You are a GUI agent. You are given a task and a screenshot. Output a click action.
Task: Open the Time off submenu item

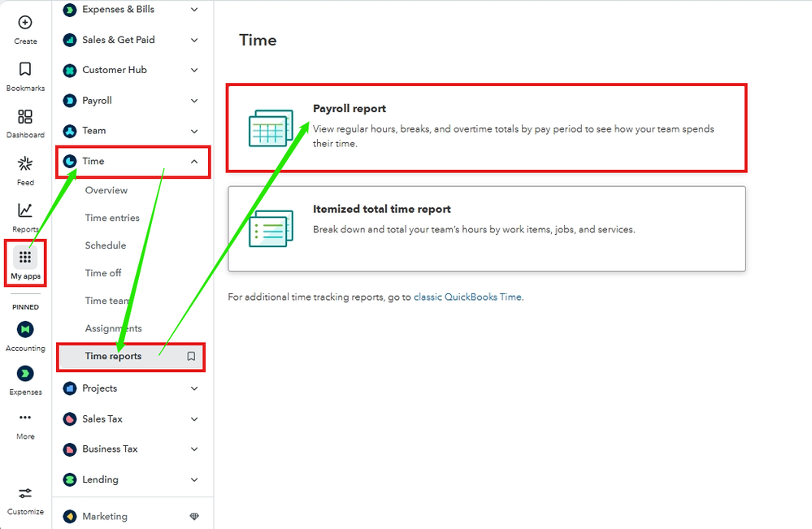(x=103, y=273)
